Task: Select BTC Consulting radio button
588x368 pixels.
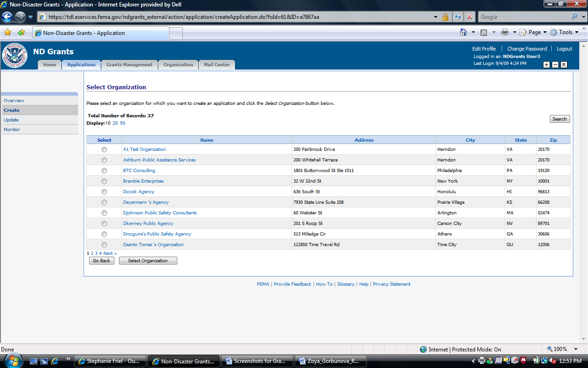Action: (x=104, y=171)
